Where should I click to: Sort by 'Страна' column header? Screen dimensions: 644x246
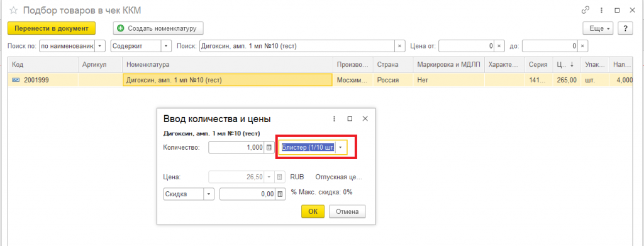[x=392, y=64]
